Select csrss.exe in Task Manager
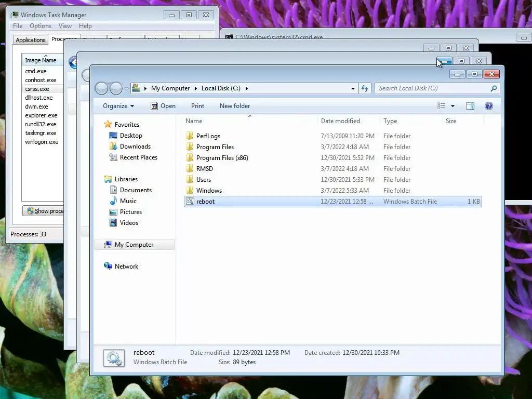The width and height of the screenshot is (532, 399). coord(37,89)
